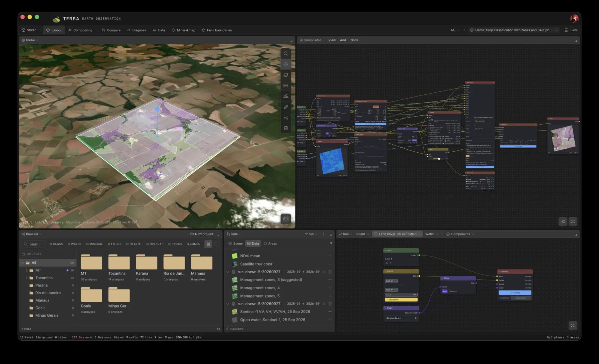Screen dimensions: 599x364
Task: Click the Save button
Action: (571, 30)
